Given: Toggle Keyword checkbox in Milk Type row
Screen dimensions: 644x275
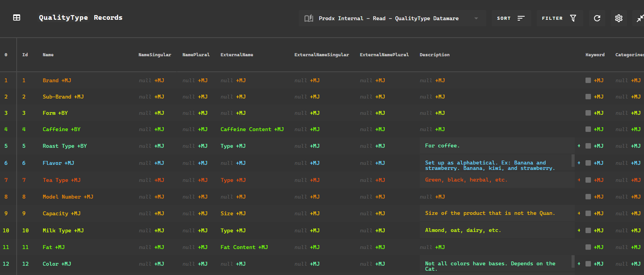Looking at the screenshot, I should point(588,230).
